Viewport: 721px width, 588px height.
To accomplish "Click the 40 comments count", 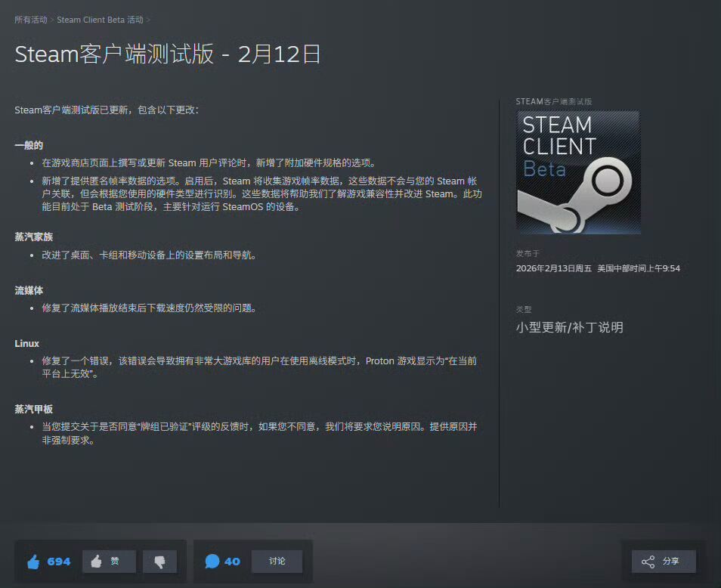I will tap(232, 562).
